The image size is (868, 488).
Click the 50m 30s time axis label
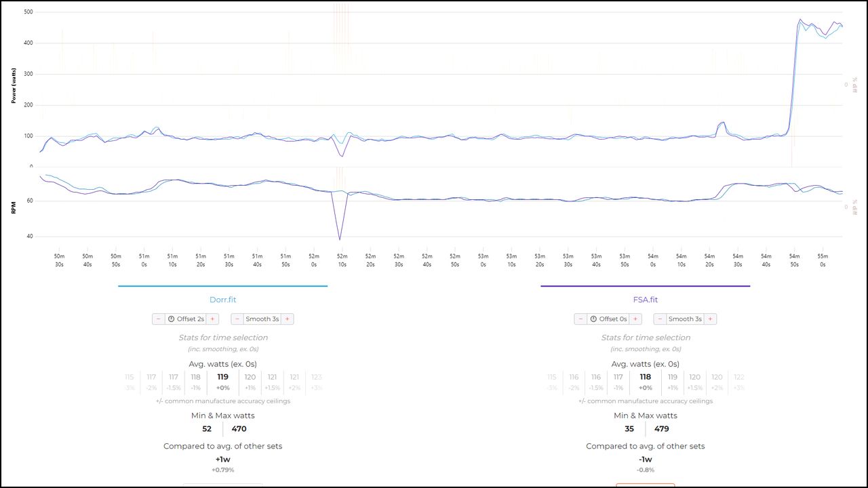click(59, 260)
